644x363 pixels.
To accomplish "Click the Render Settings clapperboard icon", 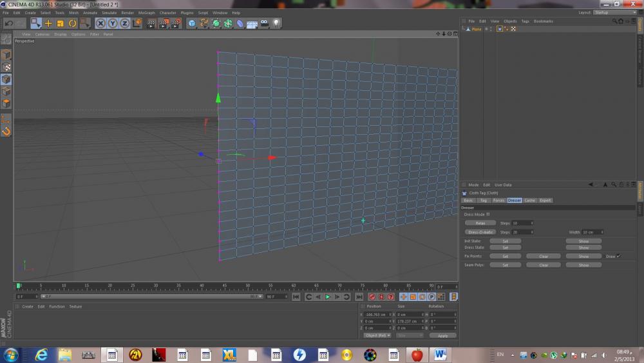I will click(x=175, y=23).
